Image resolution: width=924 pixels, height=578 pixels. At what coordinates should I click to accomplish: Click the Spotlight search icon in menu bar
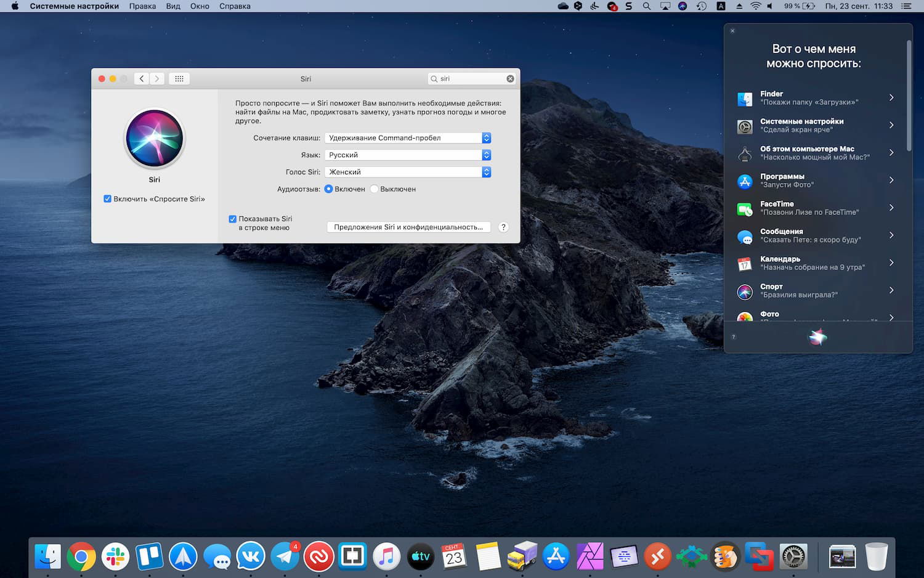coord(647,6)
